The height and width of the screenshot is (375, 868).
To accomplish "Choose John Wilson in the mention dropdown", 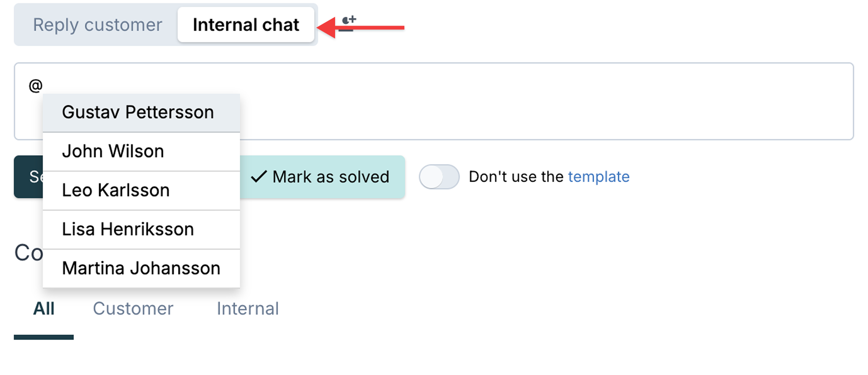I will (x=142, y=151).
